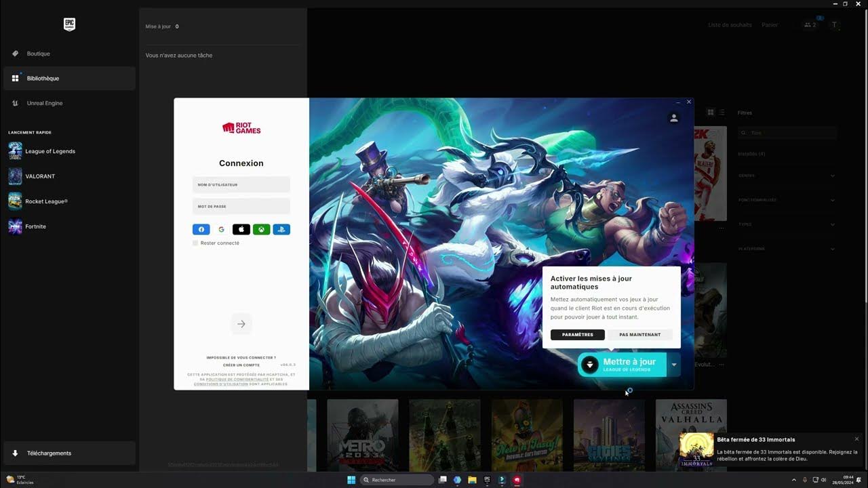The image size is (868, 488).
Task: Show hidden system tray icons
Action: [x=793, y=480]
